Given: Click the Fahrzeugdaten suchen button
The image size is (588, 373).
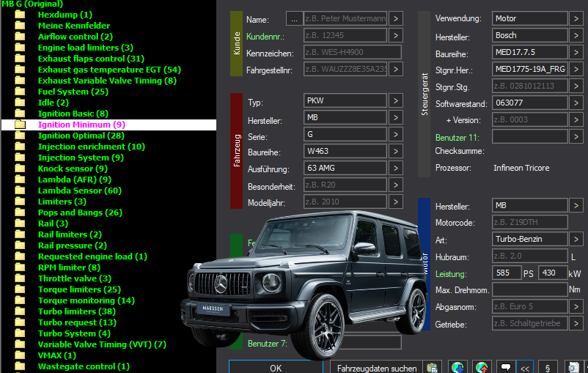Looking at the screenshot, I should point(377,368).
